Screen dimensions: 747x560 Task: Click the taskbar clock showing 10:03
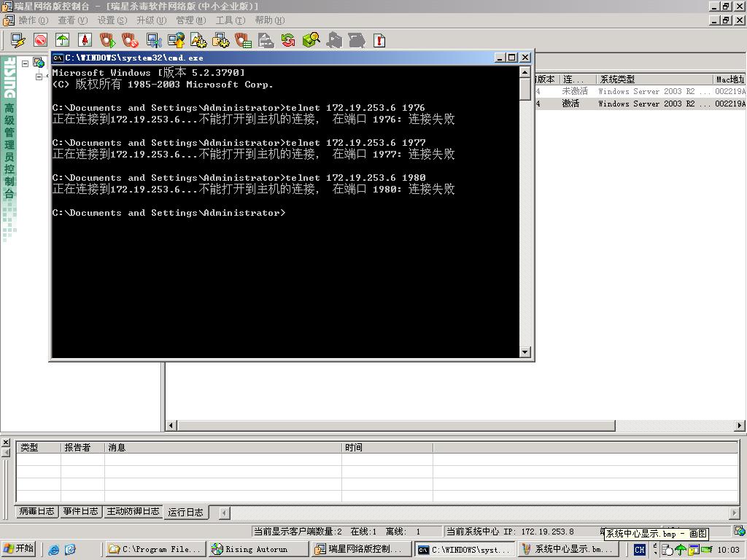click(728, 550)
